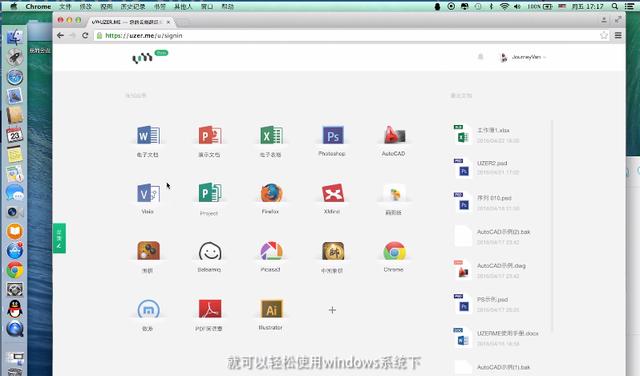This screenshot has height=376, width=640.
Task: Open the PDF reader app icon
Action: pyautogui.click(x=210, y=309)
